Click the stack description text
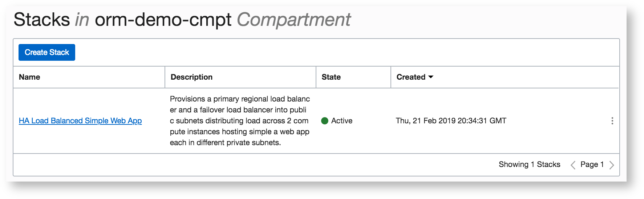 (240, 121)
